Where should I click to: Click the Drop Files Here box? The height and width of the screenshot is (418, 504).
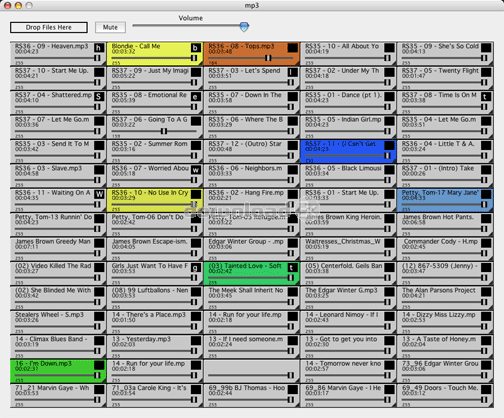pyautogui.click(x=49, y=27)
